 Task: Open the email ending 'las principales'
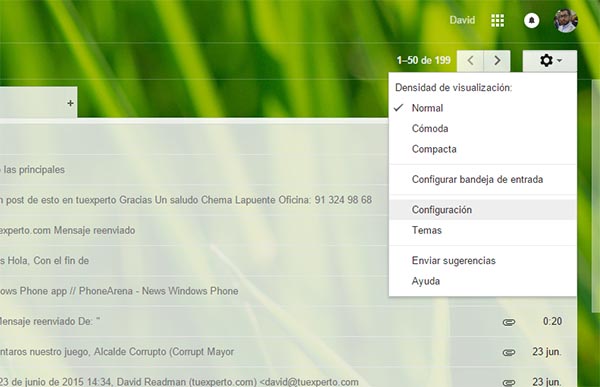tap(194, 170)
